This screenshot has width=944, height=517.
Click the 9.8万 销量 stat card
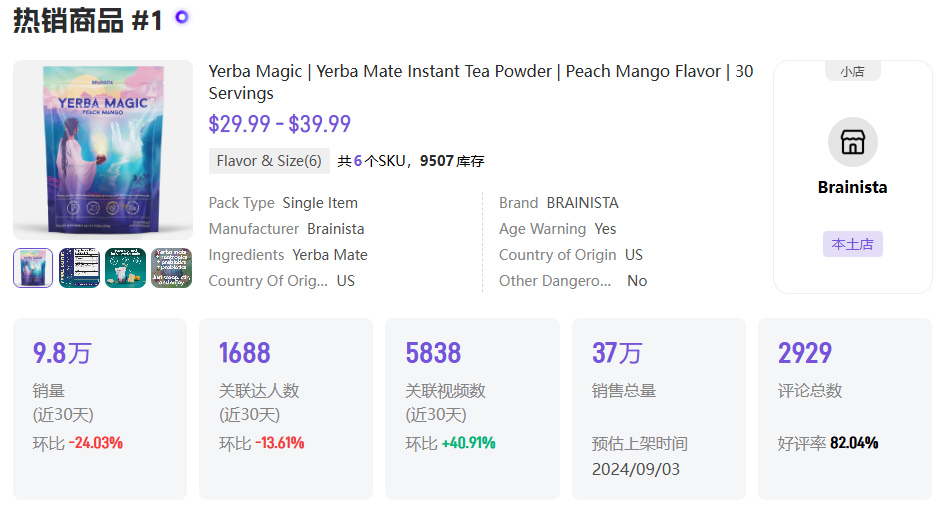pos(100,409)
